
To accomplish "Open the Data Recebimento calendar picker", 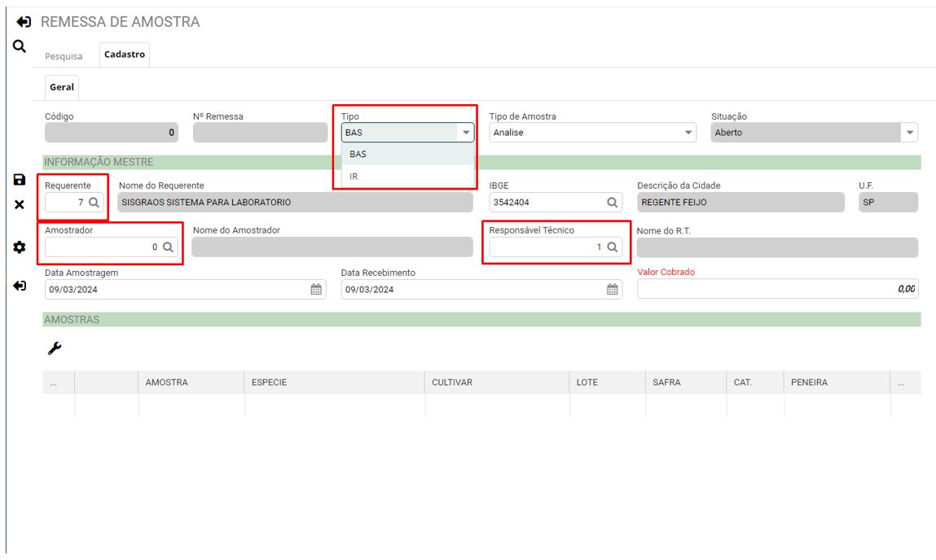I will (x=613, y=290).
